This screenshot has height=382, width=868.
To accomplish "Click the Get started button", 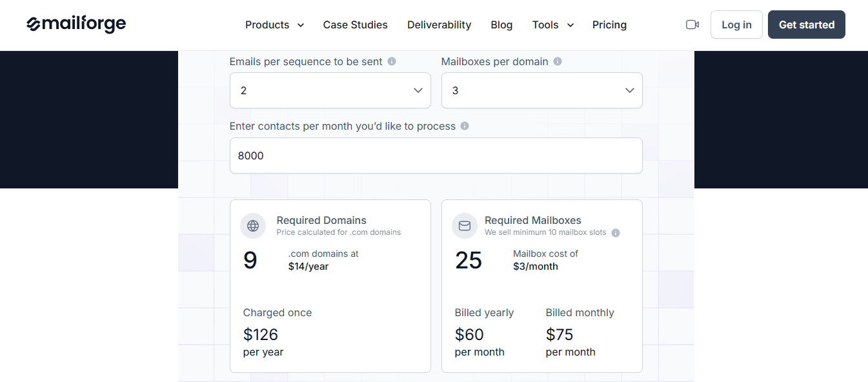I will tap(807, 25).
